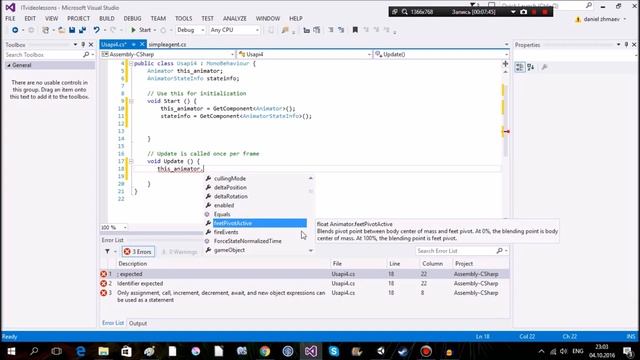640x360 pixels.
Task: Toggle the 3 Errors filter button
Action: [138, 251]
